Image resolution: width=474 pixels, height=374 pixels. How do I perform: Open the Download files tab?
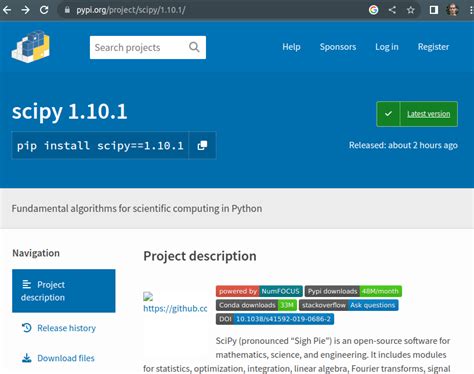point(58,358)
